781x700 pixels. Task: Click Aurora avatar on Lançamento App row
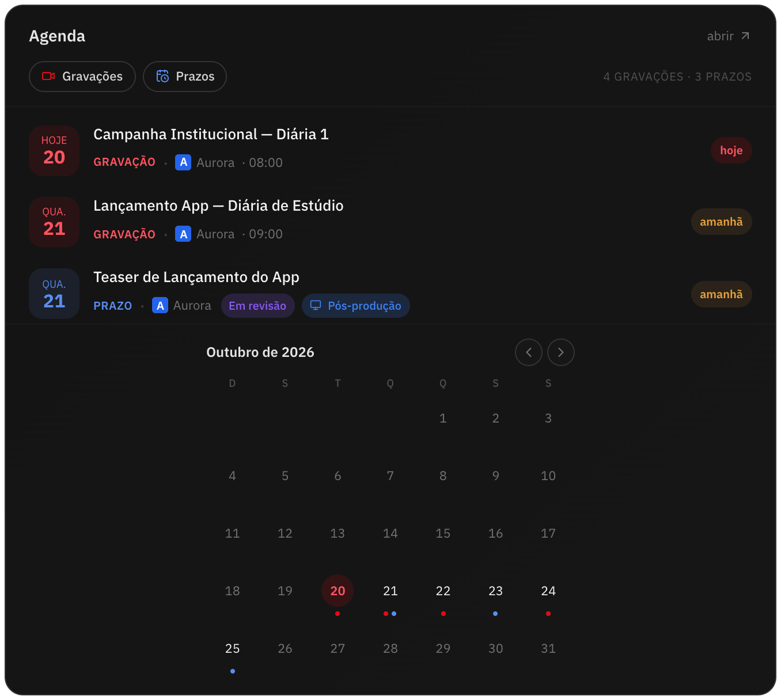[x=183, y=234]
